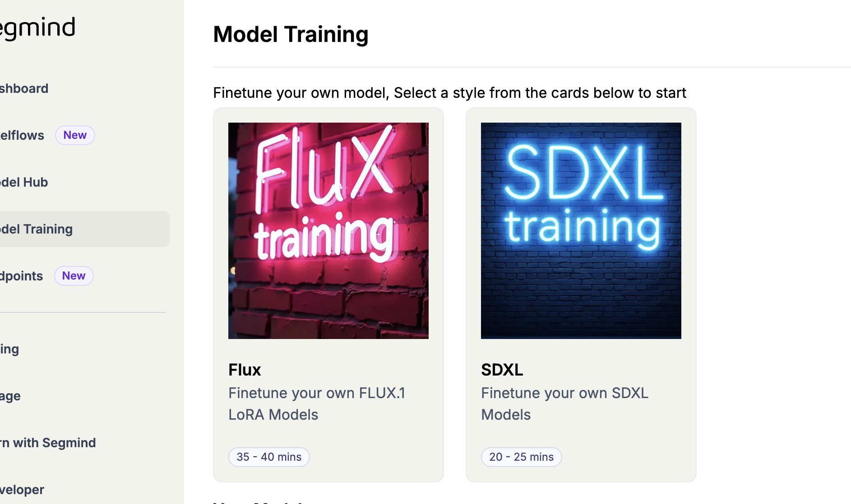Image resolution: width=851 pixels, height=504 pixels.
Task: Open the Developer sidebar item
Action: coord(22,490)
